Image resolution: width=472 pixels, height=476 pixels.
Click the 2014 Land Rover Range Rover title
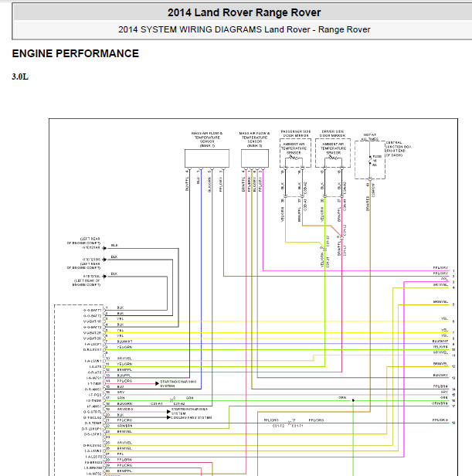click(x=244, y=12)
